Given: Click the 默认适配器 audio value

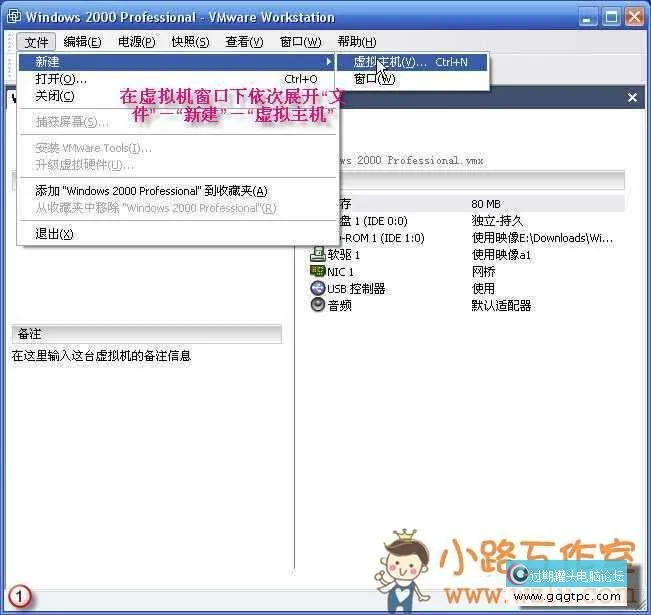Looking at the screenshot, I should [502, 306].
